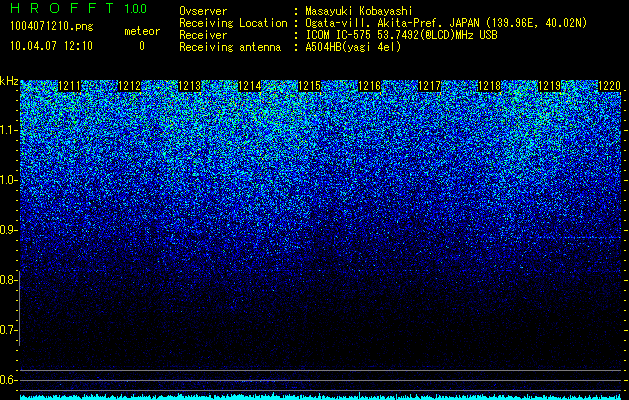Click the meteor count value 0
Viewport: 629px width, 400px height.
pos(142,46)
